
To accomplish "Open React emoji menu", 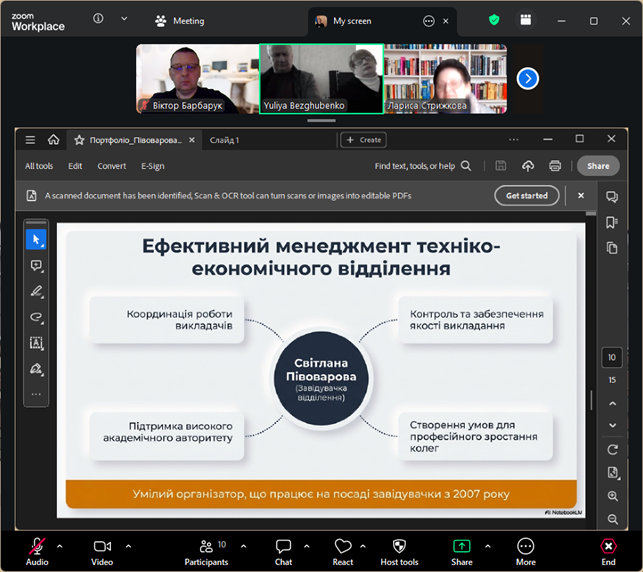I will click(343, 552).
